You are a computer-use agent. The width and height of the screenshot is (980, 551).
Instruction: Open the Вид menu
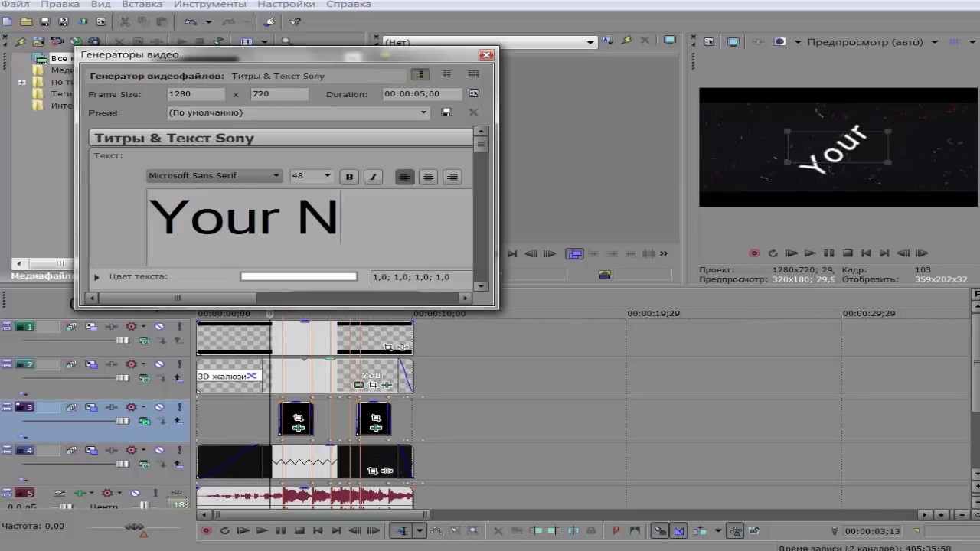click(101, 5)
